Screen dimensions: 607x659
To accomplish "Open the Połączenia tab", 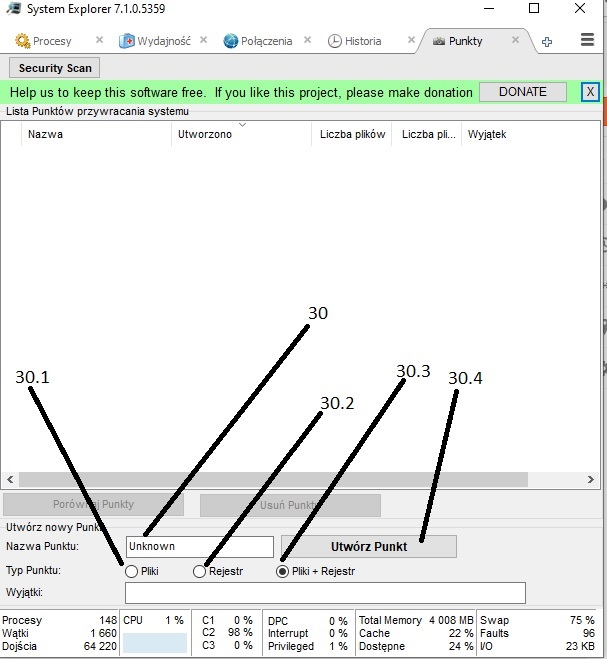I will tap(266, 41).
